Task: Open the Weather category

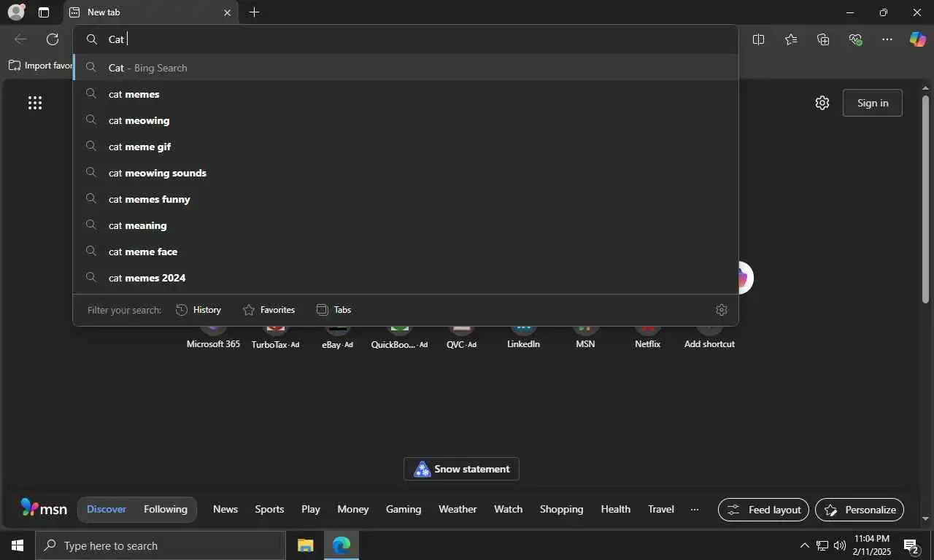Action: pyautogui.click(x=458, y=509)
